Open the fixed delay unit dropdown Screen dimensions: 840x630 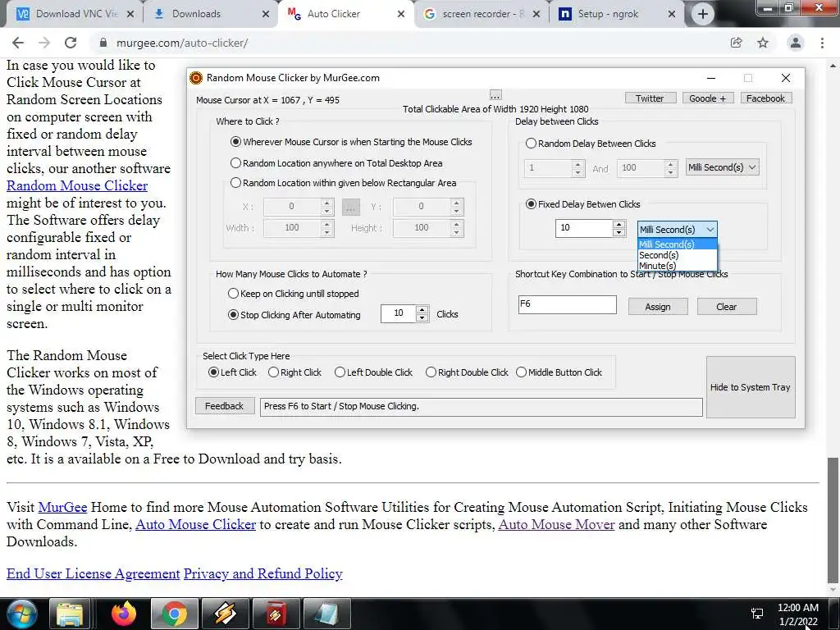(677, 230)
